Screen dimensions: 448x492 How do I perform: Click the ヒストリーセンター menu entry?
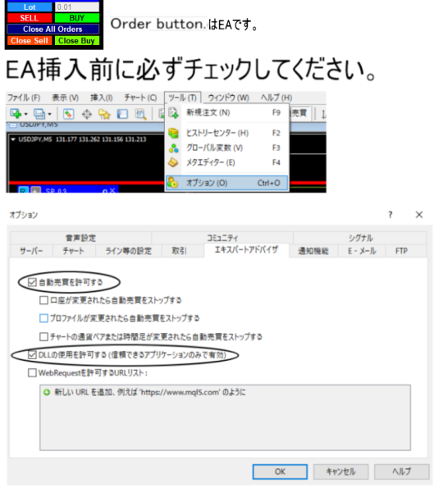click(x=226, y=133)
